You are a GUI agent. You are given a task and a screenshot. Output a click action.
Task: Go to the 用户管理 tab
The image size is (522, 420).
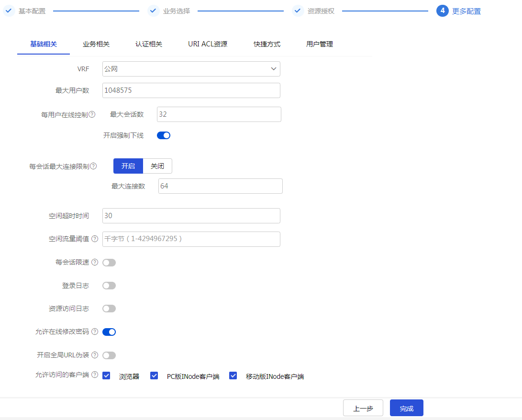[320, 44]
